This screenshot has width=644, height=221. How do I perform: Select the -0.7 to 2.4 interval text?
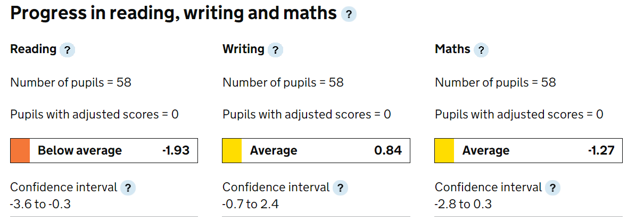tap(251, 205)
